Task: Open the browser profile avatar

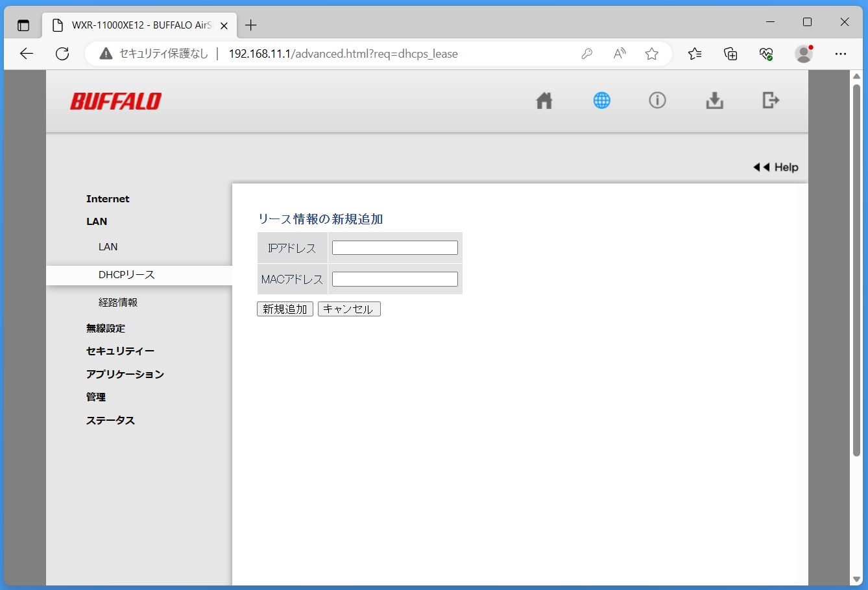Action: tap(804, 54)
